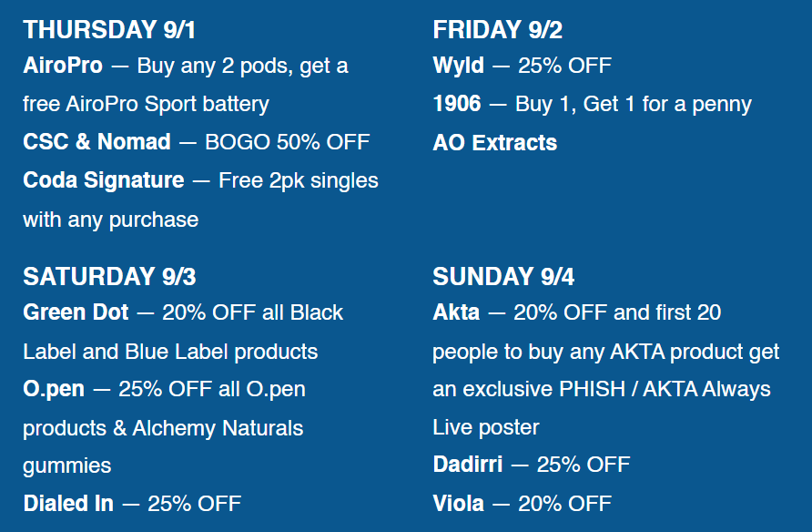
Task: Open the Viola 20% OFF deal
Action: pos(522,504)
